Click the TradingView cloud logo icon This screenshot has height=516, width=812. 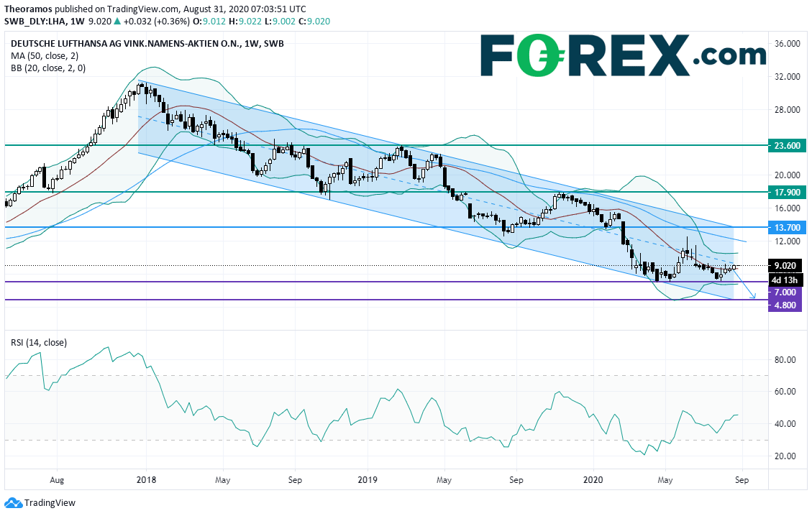click(13, 502)
